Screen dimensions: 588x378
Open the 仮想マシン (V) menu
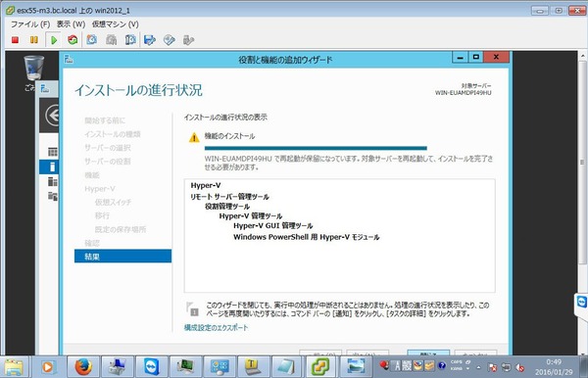(116, 24)
